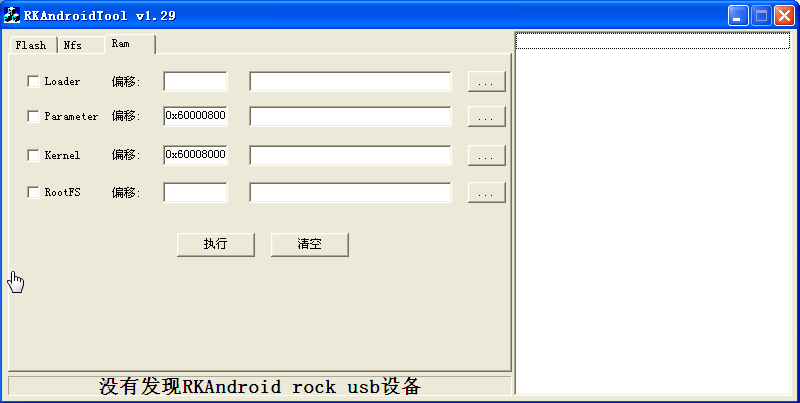
Task: Focus the Loader file path field
Action: click(351, 82)
